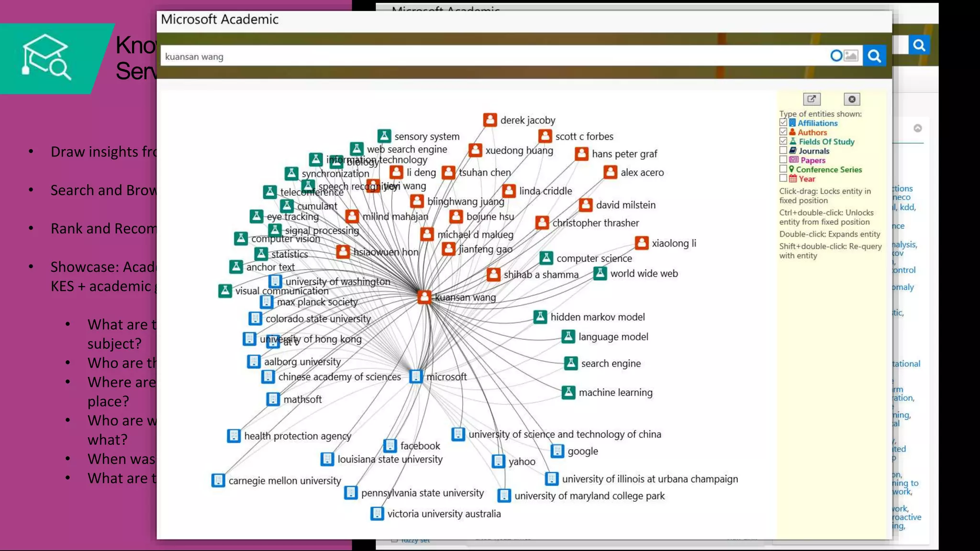Uncheck the Fields Of Study checkbox
Image resolution: width=980 pixels, height=551 pixels.
tap(783, 141)
